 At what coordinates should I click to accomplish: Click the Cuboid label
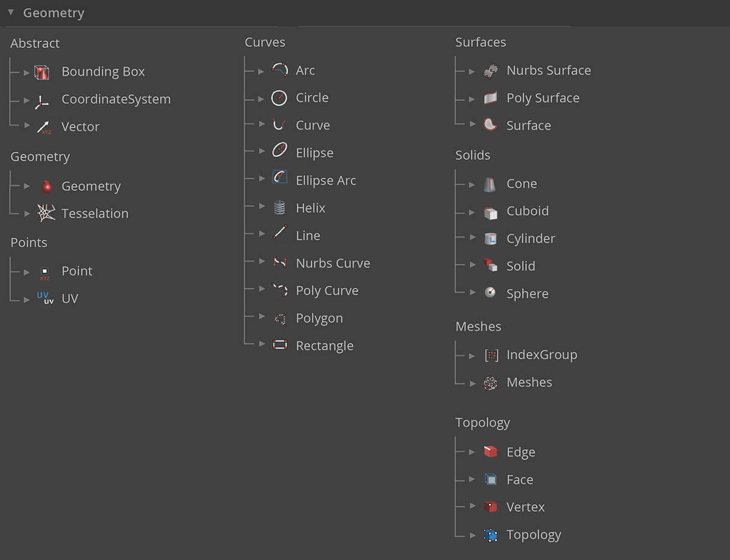pyautogui.click(x=527, y=211)
